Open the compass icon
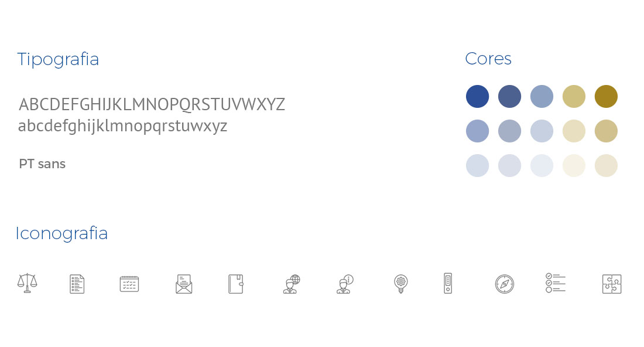 click(504, 284)
